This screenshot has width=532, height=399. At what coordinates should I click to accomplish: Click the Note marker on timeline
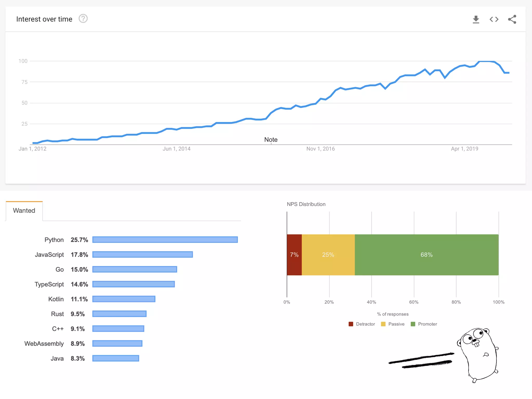point(271,140)
